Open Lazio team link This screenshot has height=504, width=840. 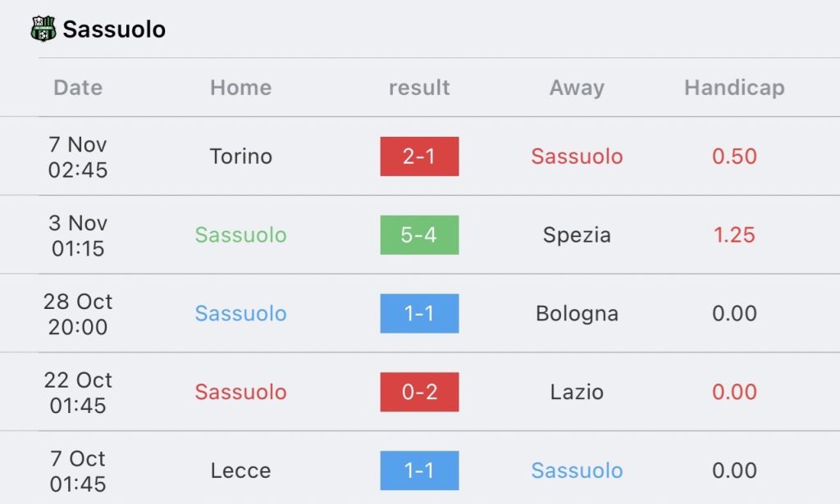(577, 392)
